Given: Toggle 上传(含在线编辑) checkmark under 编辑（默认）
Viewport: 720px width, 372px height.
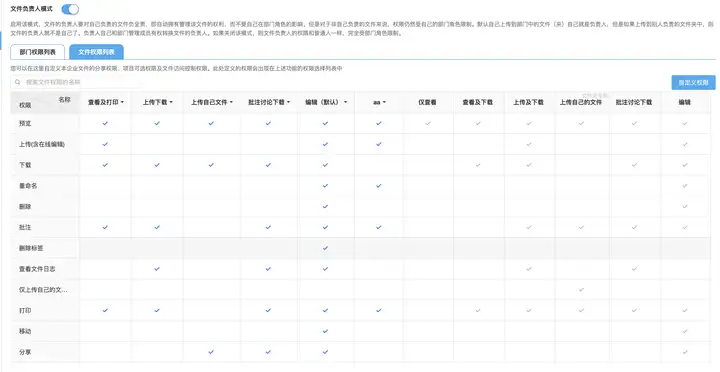Looking at the screenshot, I should click(326, 144).
